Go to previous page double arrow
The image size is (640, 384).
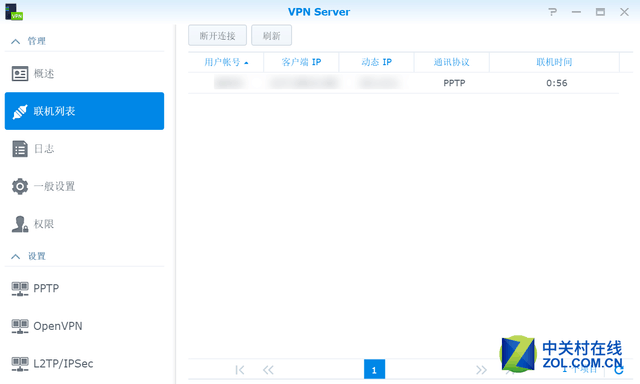pyautogui.click(x=268, y=370)
